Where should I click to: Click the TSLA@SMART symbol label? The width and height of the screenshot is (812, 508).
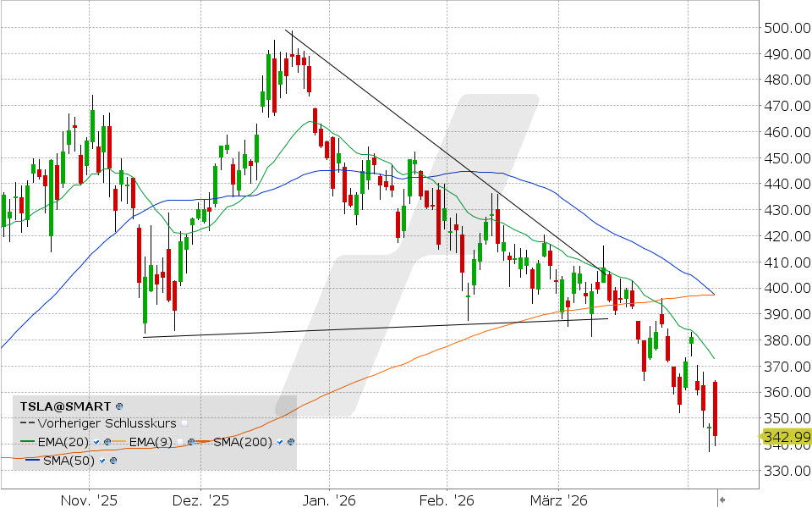coord(65,406)
